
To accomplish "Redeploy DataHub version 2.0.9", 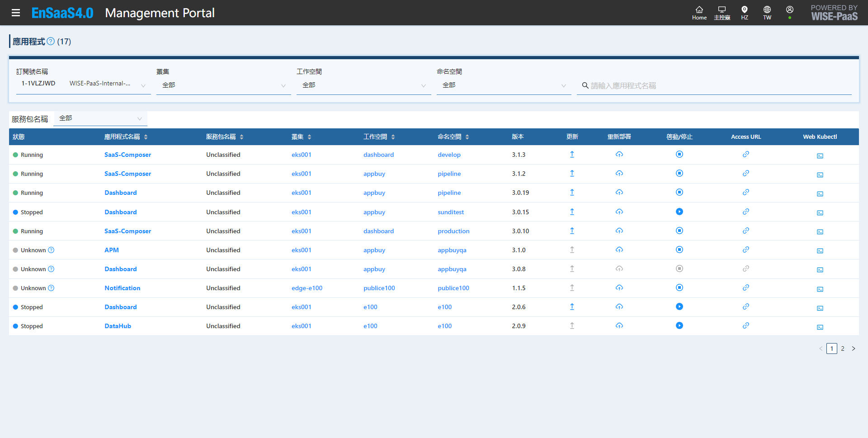I will 619,325.
